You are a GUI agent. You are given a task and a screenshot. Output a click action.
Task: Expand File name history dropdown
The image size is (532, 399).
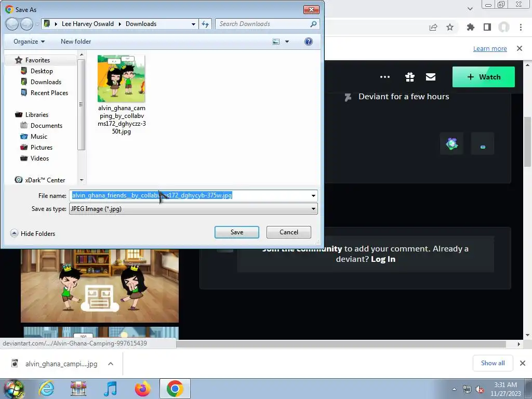(313, 195)
